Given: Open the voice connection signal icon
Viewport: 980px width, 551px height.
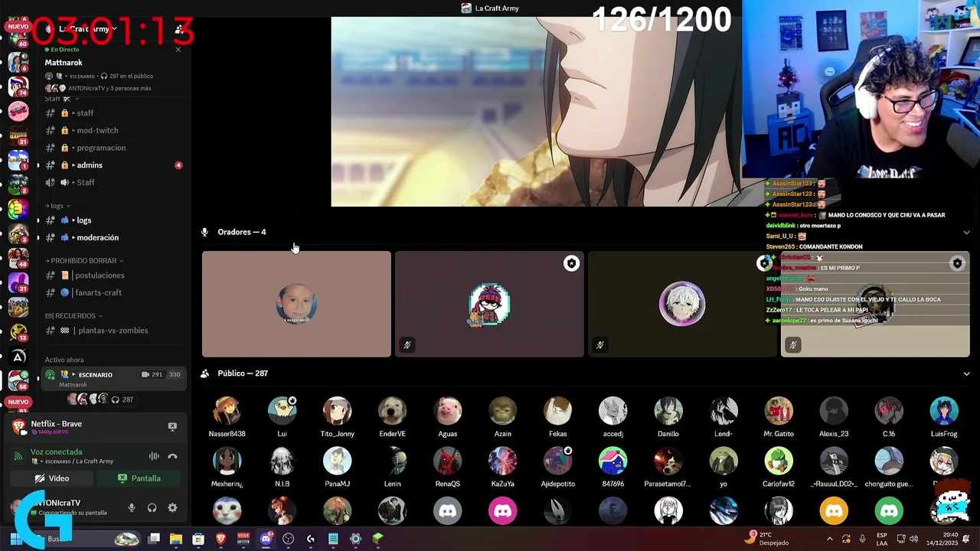Looking at the screenshot, I should tap(18, 456).
